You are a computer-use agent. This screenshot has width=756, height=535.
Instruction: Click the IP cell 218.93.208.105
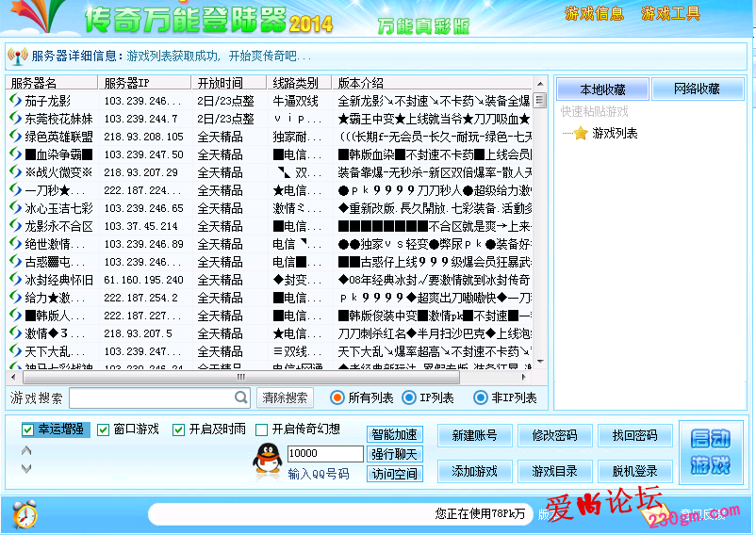point(143,137)
